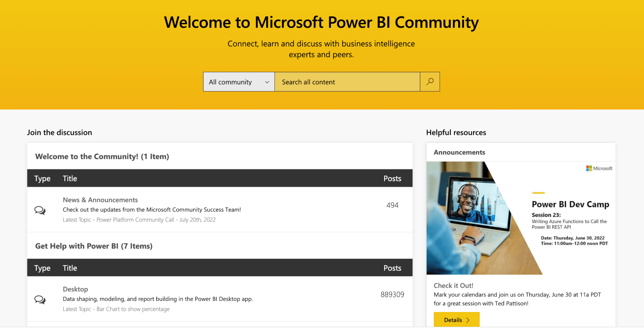Click the Community Success Team description text
The width and height of the screenshot is (644, 329).
pos(152,210)
